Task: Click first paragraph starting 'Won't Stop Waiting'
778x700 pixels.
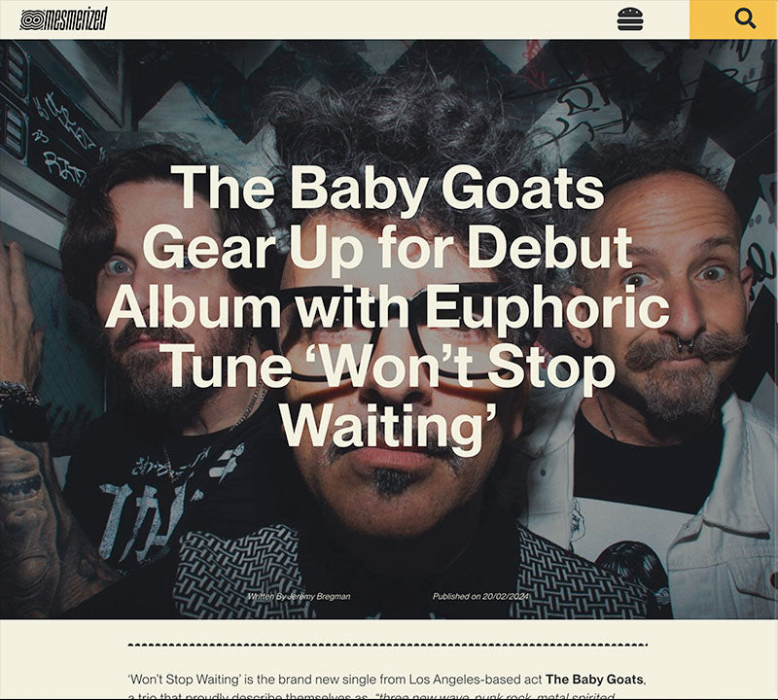Action: [x=387, y=686]
